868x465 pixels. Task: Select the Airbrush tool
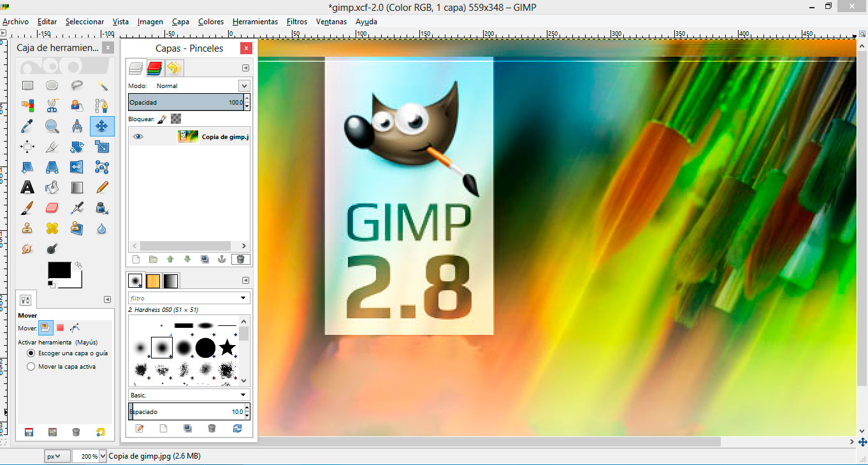pyautogui.click(x=77, y=208)
